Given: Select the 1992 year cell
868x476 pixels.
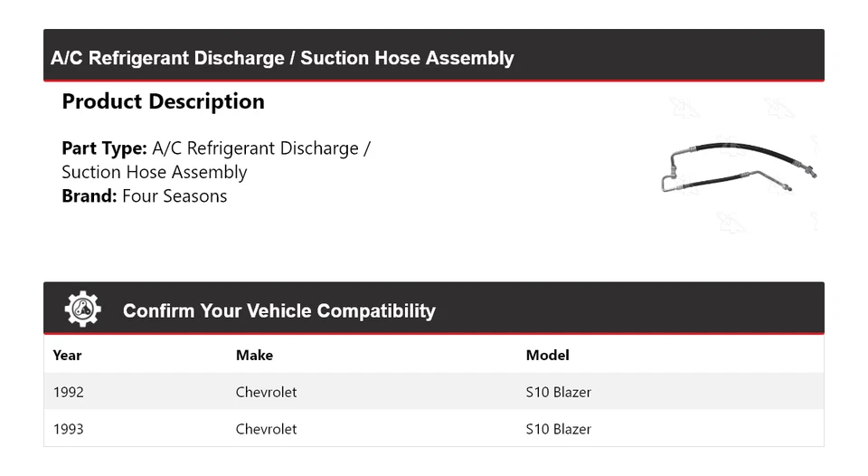Looking at the screenshot, I should coord(69,392).
